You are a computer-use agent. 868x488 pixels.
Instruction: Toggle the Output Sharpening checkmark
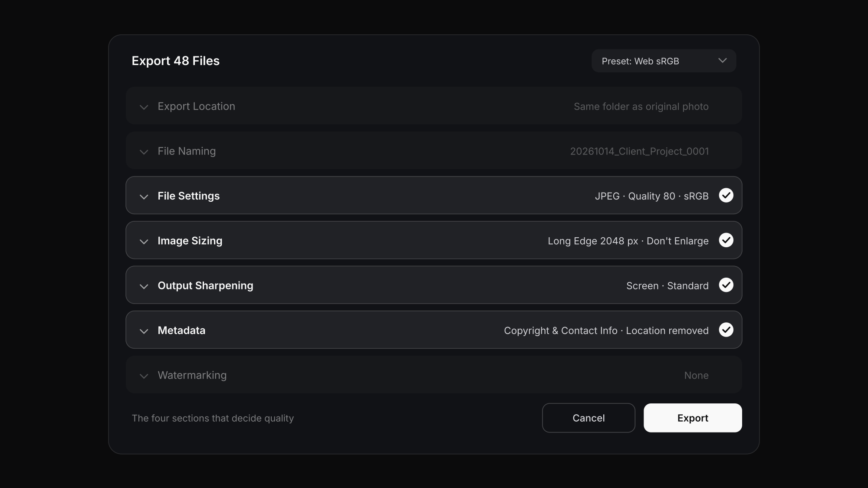[726, 285]
